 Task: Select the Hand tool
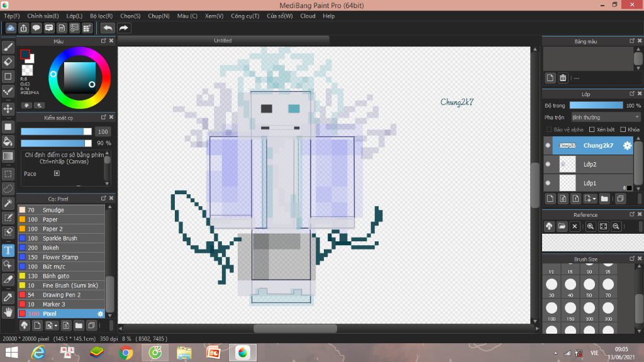pyautogui.click(x=8, y=312)
